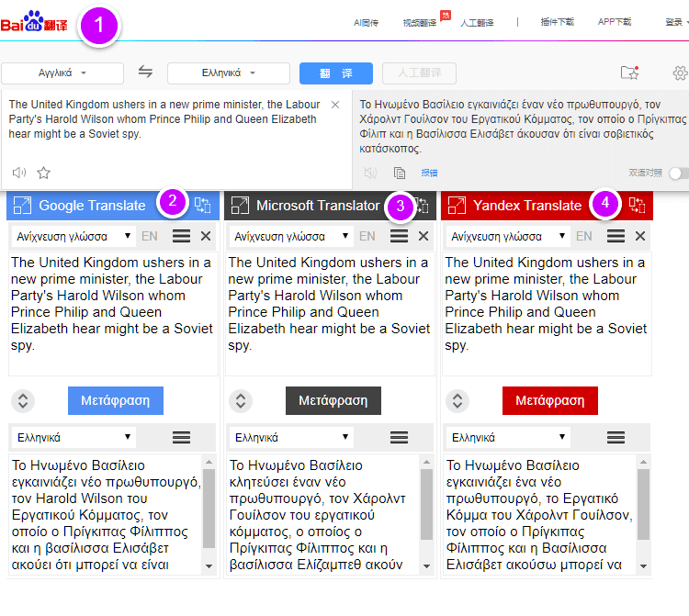Open Baidu favorites folder icon
The height and width of the screenshot is (616, 689).
(x=629, y=73)
